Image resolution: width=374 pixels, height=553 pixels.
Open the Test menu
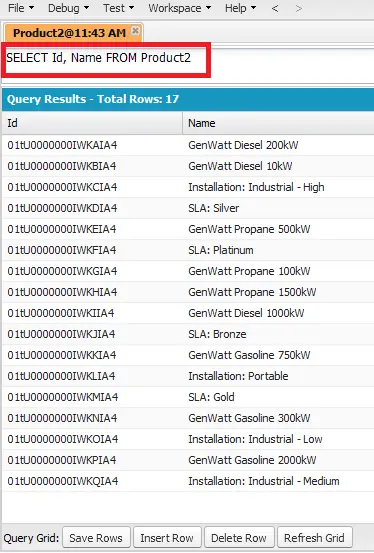(x=118, y=8)
